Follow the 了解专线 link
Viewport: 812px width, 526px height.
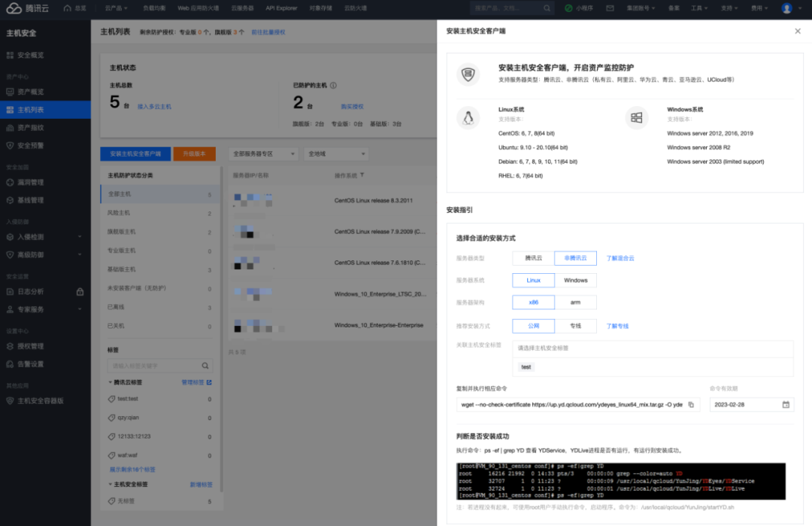click(617, 326)
